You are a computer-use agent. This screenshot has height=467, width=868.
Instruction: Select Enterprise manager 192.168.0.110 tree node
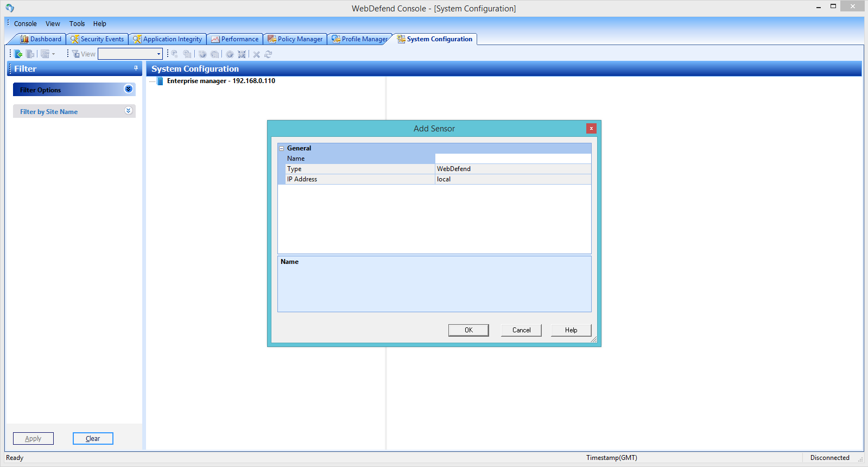pos(221,81)
